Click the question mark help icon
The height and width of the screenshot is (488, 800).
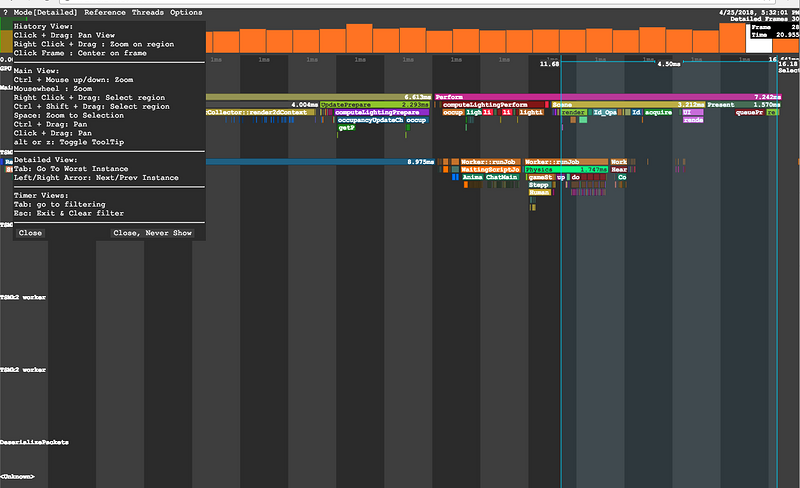(6, 12)
